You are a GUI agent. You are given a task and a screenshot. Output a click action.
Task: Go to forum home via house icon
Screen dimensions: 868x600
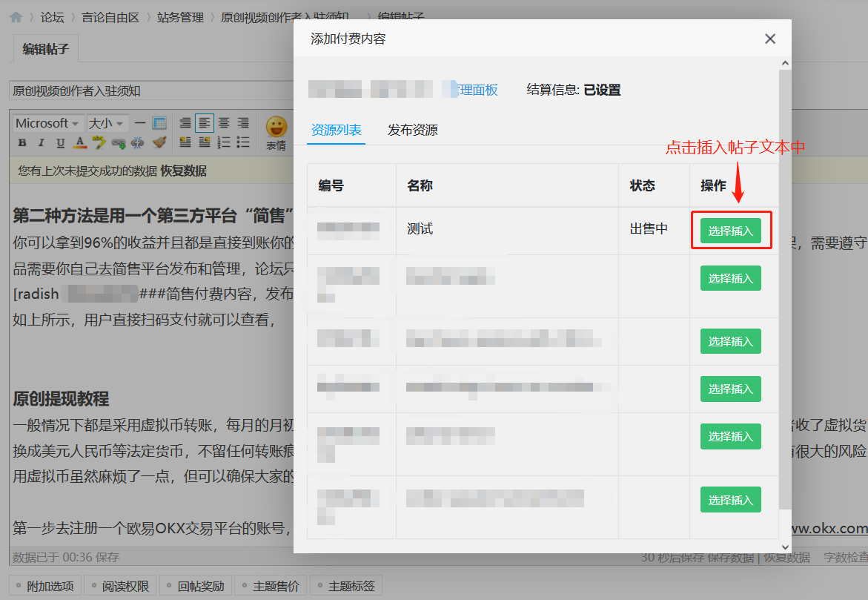16,16
